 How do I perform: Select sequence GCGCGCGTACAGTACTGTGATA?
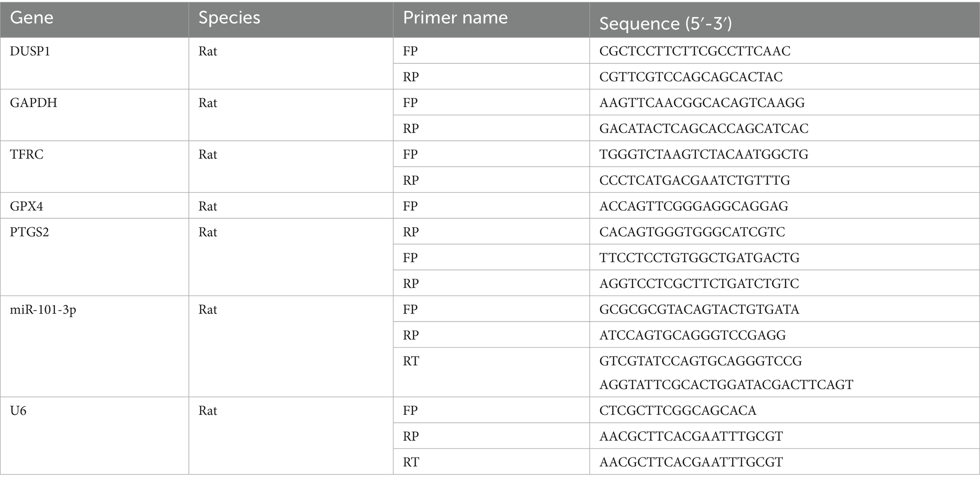tap(699, 309)
